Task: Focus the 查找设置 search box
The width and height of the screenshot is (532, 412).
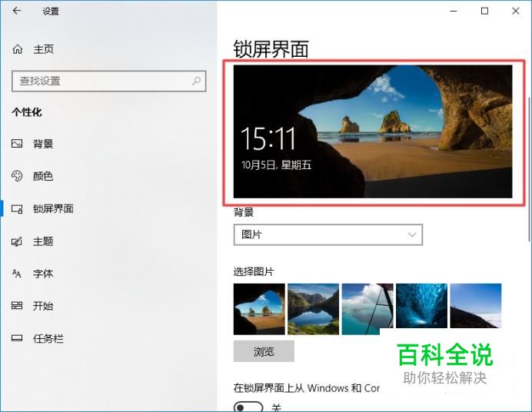Action: point(109,81)
